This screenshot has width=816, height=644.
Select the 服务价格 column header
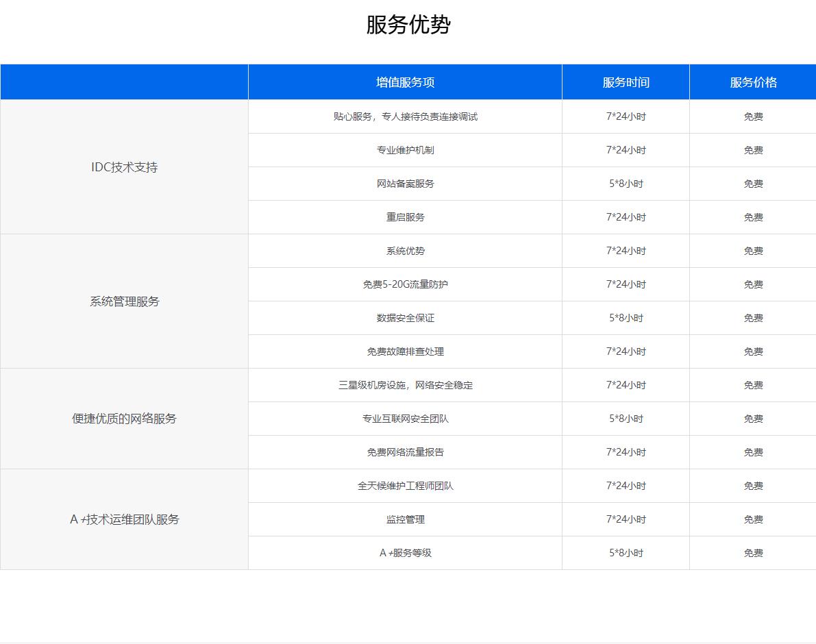753,82
